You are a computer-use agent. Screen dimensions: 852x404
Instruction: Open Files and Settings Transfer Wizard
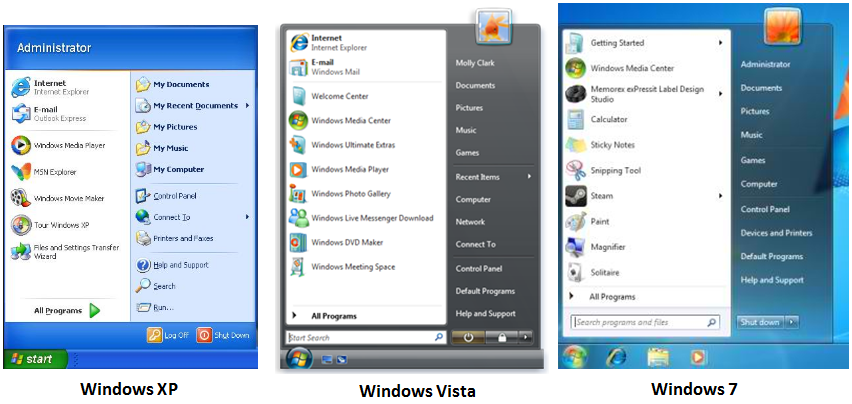pyautogui.click(x=66, y=251)
